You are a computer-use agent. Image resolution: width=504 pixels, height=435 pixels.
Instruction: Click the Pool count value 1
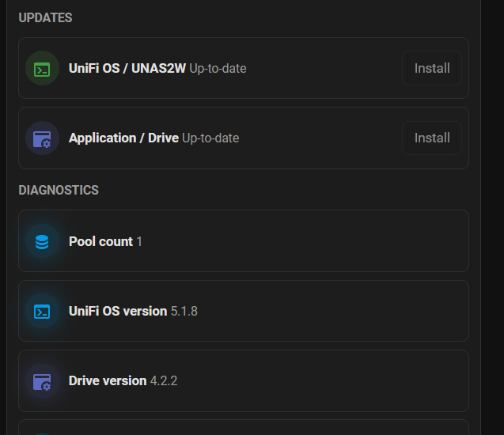point(139,241)
